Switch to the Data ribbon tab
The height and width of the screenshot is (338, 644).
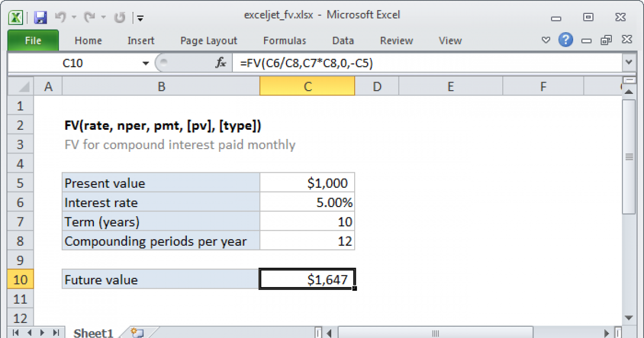[x=342, y=40]
